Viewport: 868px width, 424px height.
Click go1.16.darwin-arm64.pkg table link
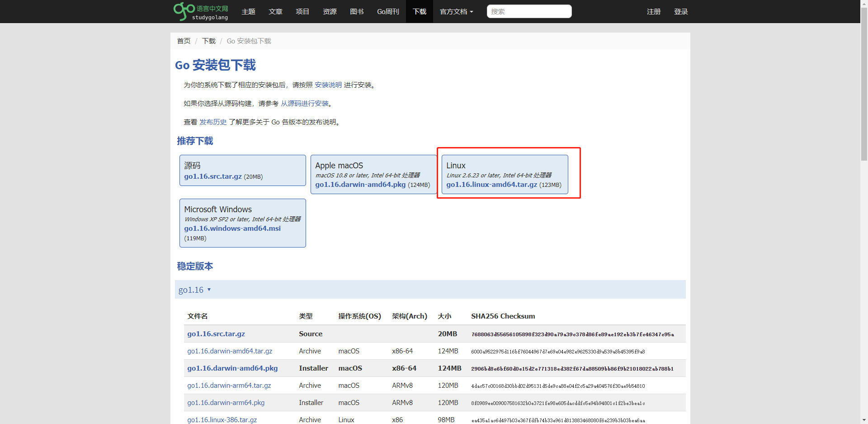(226, 402)
